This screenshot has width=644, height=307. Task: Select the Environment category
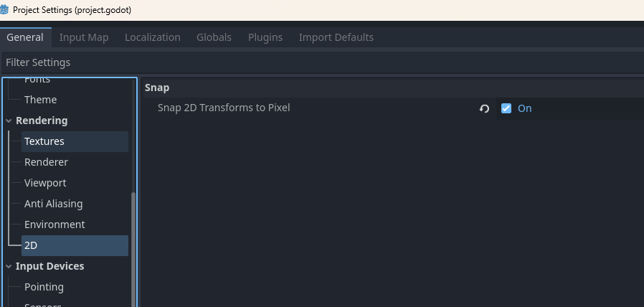(55, 225)
